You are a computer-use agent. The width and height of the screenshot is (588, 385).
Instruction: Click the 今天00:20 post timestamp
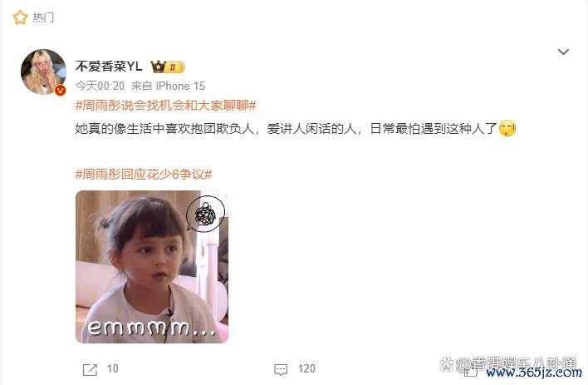tap(100, 86)
